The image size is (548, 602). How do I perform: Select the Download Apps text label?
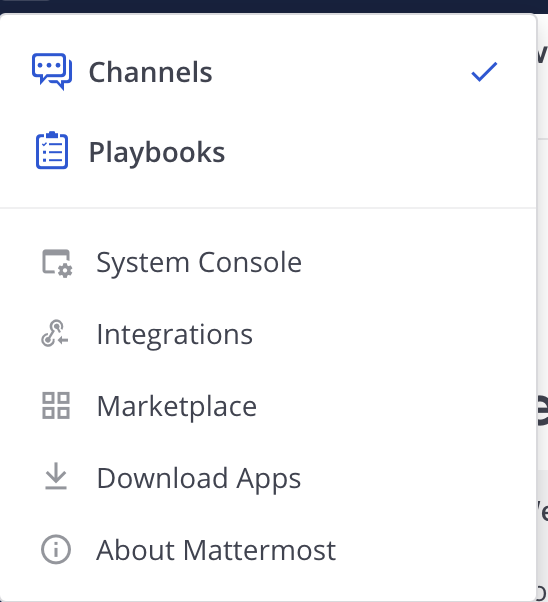click(x=199, y=478)
